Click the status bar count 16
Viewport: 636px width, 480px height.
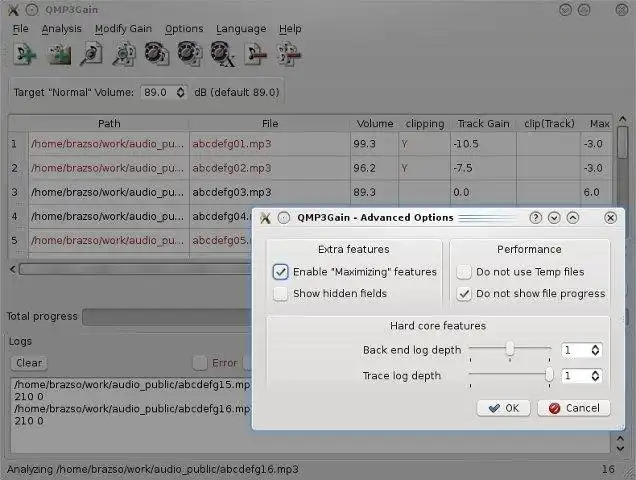[608, 469]
